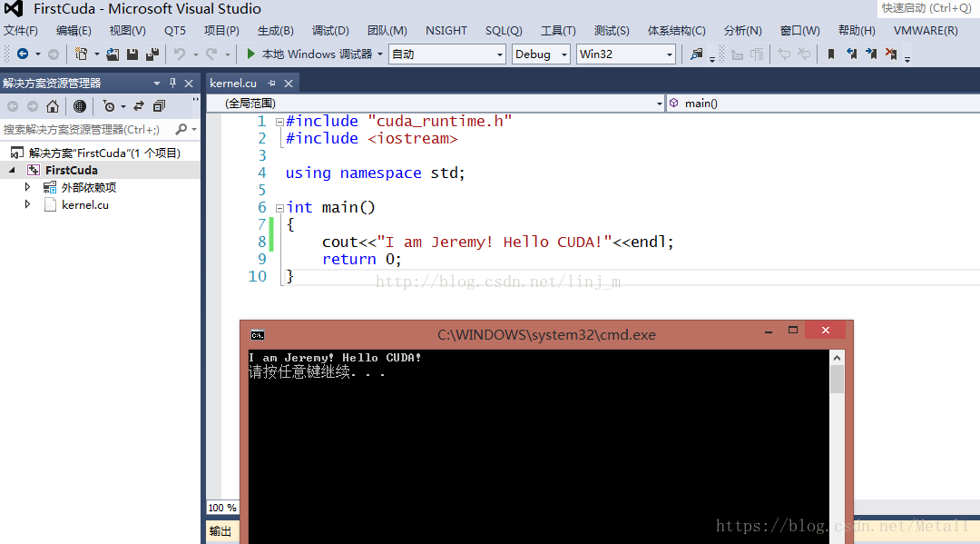Collapse the main() function at line 6
This screenshot has height=544, width=980.
coord(280,208)
